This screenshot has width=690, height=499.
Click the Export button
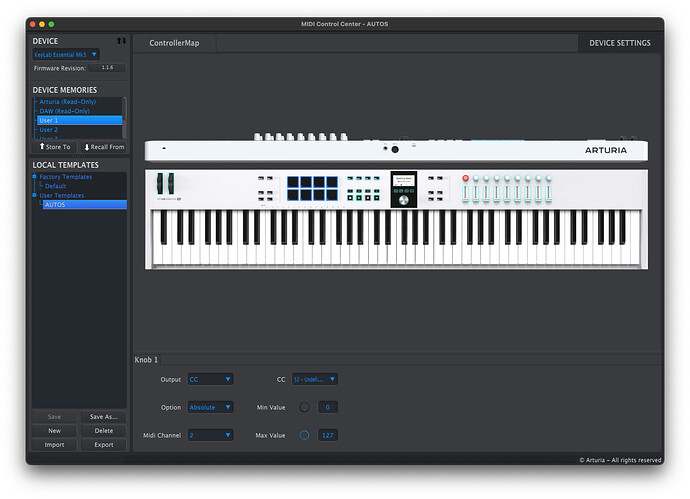click(x=103, y=445)
